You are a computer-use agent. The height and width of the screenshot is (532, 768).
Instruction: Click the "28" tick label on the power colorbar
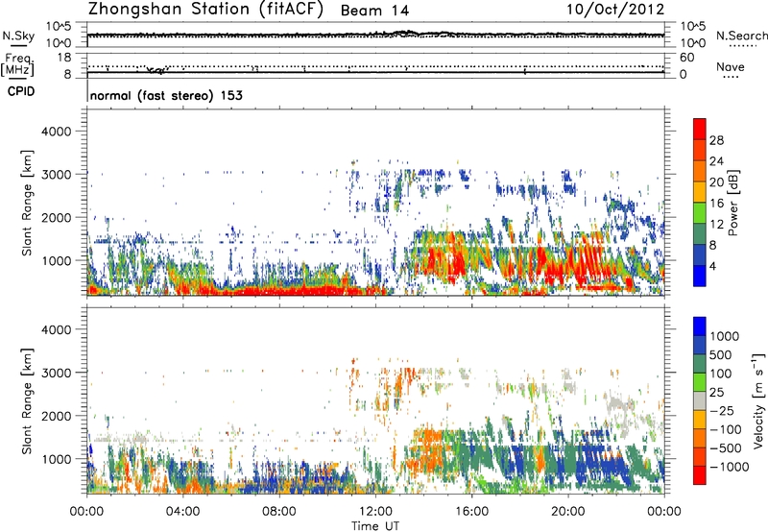(x=716, y=140)
